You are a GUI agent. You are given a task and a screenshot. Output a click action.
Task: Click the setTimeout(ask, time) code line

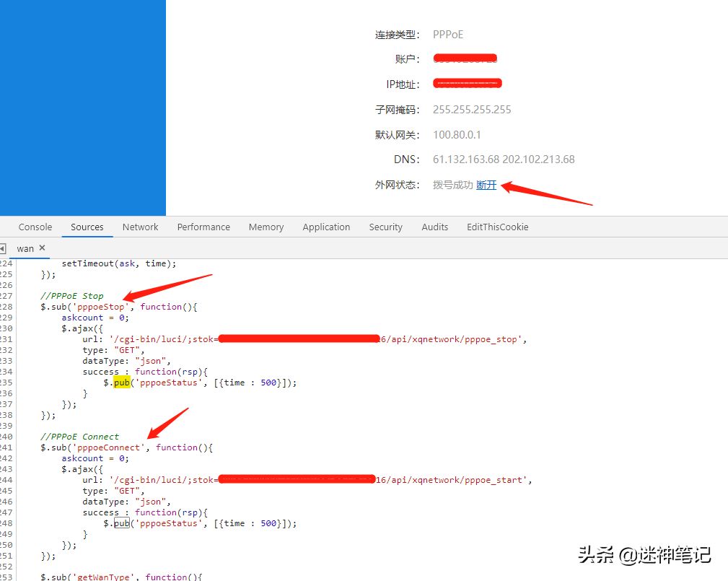(119, 263)
